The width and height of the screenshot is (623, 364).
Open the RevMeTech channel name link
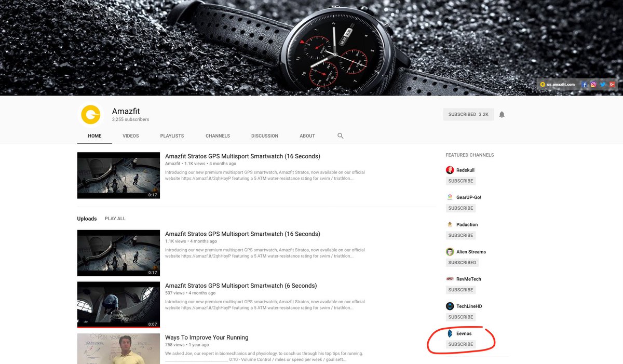pos(468,279)
